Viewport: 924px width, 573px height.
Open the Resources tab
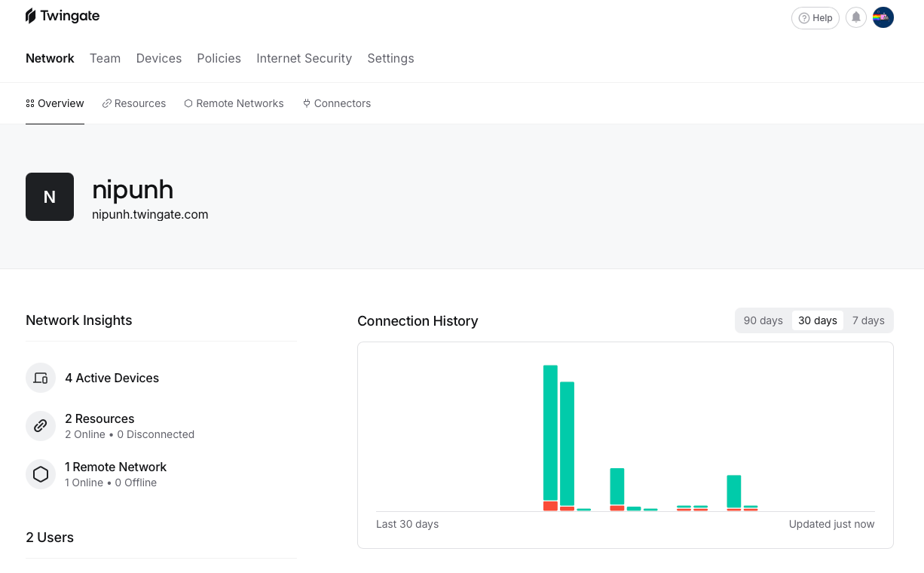pyautogui.click(x=134, y=103)
